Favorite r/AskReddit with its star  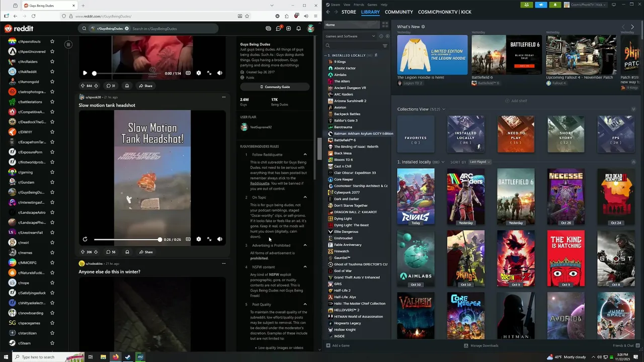[x=52, y=71]
